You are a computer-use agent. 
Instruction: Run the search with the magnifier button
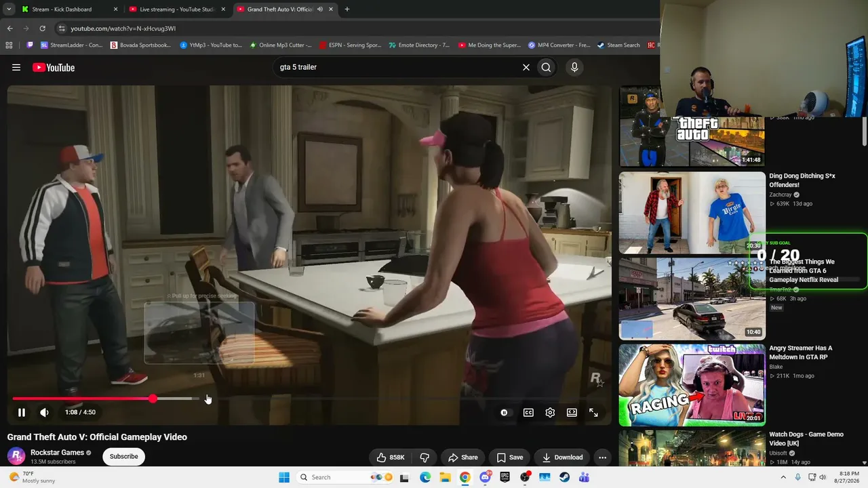click(x=546, y=67)
